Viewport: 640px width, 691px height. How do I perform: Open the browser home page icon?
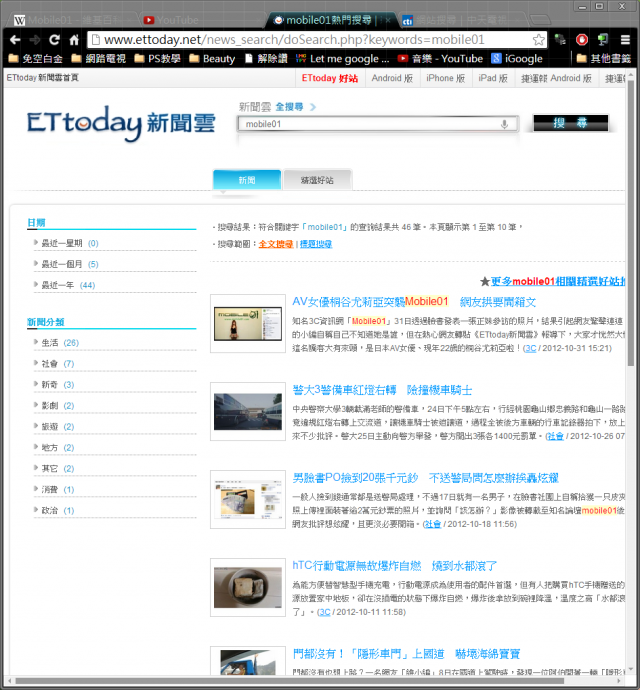74,40
